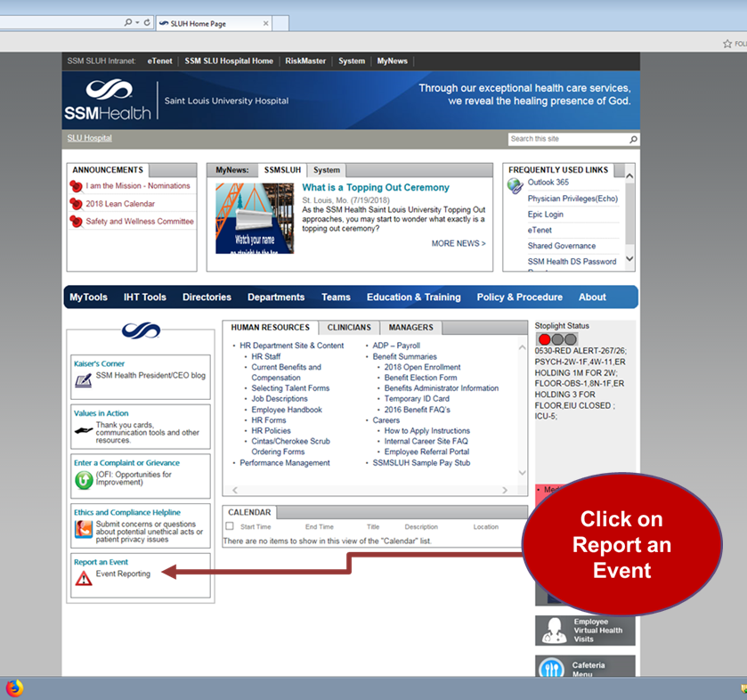Open Physician Privileges(Echo) link
The width and height of the screenshot is (747, 700).
point(572,199)
